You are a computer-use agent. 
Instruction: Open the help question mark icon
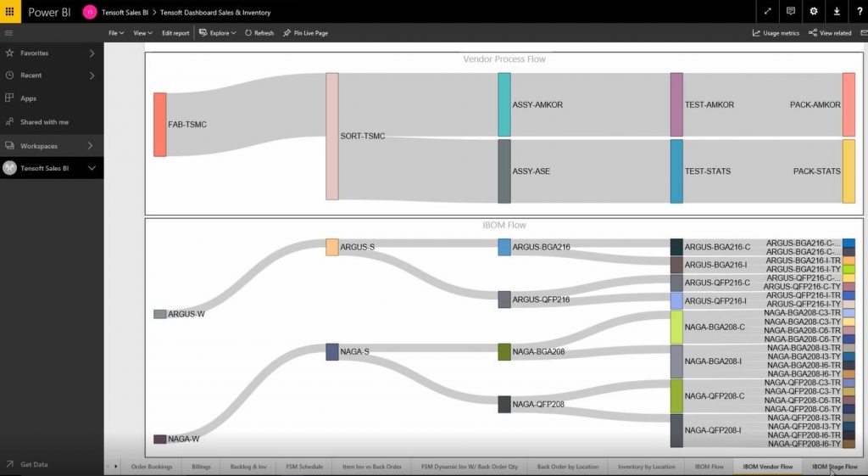[x=860, y=11]
